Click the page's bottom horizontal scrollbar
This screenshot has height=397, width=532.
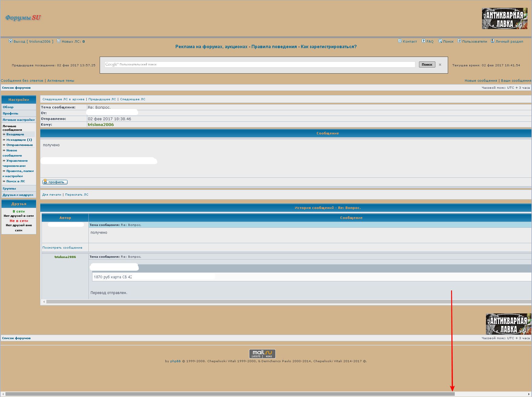(230, 394)
